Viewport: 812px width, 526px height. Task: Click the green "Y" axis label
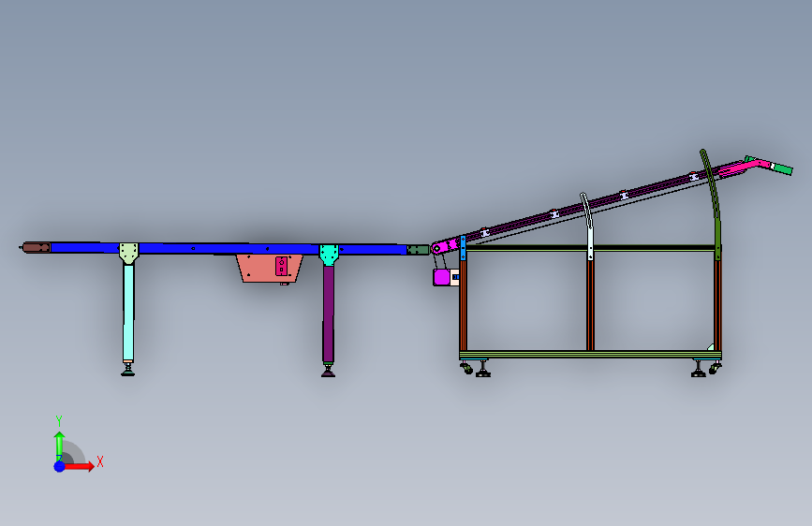pos(59,420)
